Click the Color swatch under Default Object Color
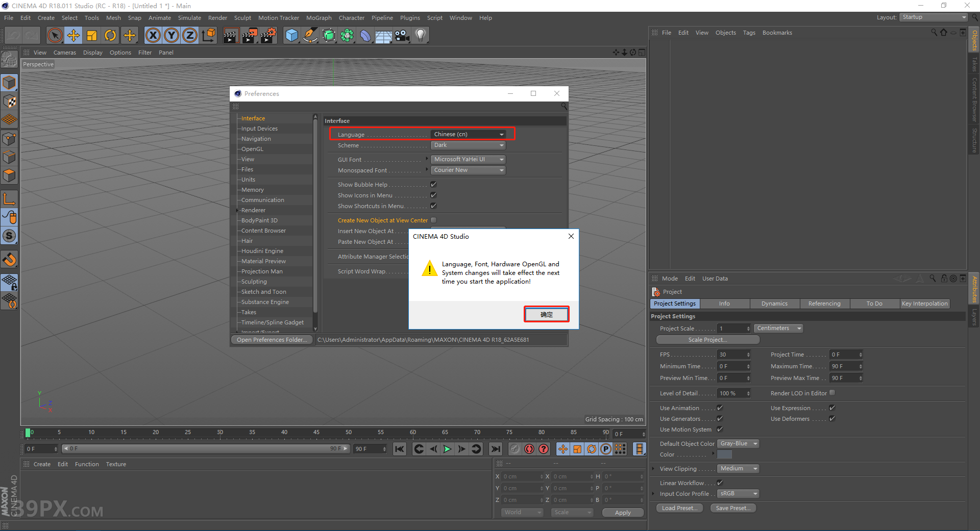 (x=723, y=454)
